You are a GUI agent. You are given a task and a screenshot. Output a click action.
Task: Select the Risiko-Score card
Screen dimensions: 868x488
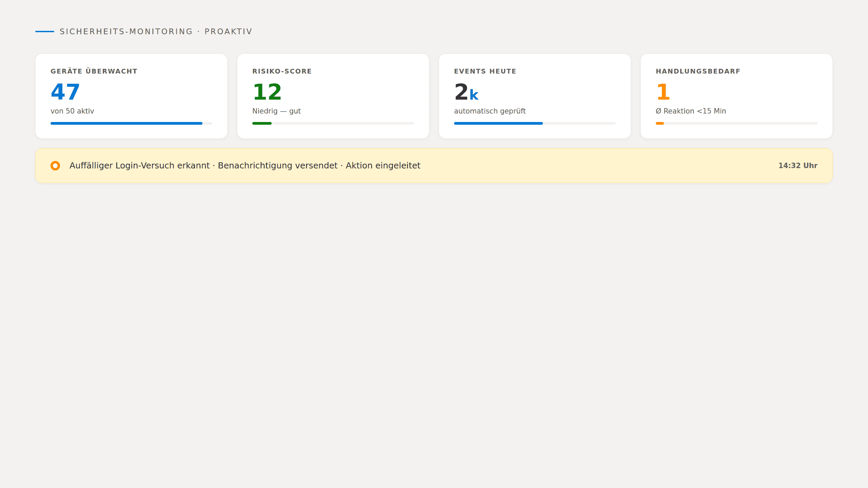click(333, 96)
